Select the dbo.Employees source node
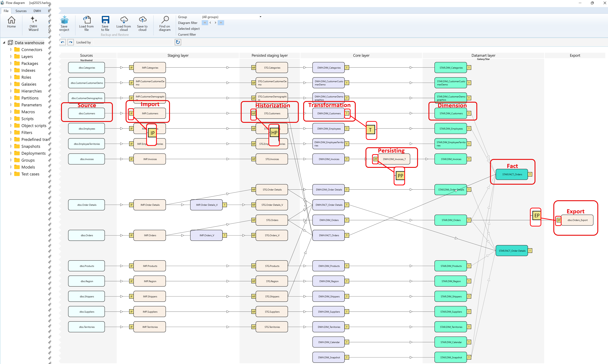608x364 pixels. [86, 129]
